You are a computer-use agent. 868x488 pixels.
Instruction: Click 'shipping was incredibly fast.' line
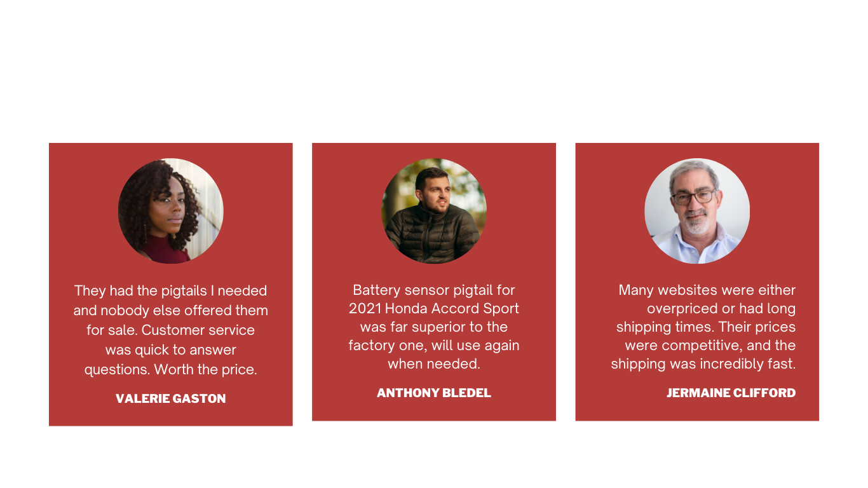point(703,364)
